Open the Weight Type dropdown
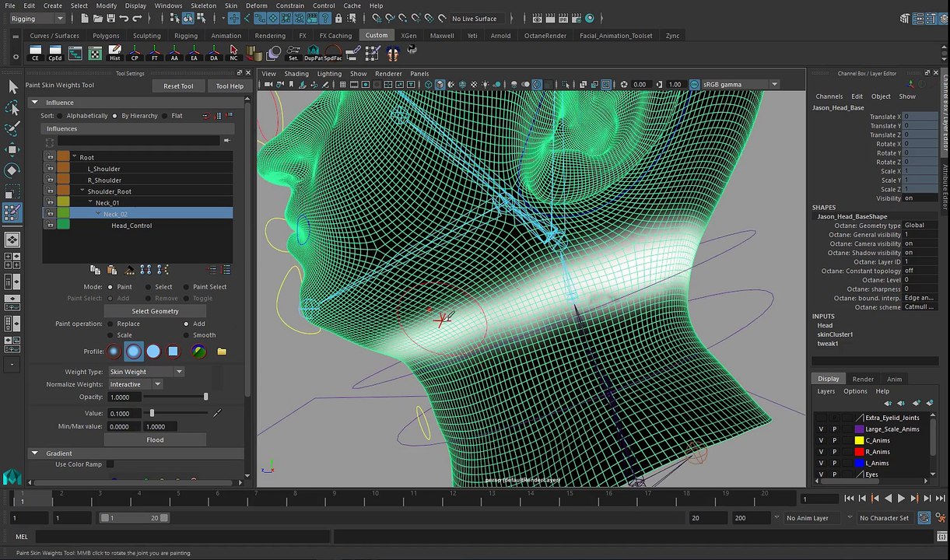Image resolution: width=950 pixels, height=560 pixels. (145, 372)
